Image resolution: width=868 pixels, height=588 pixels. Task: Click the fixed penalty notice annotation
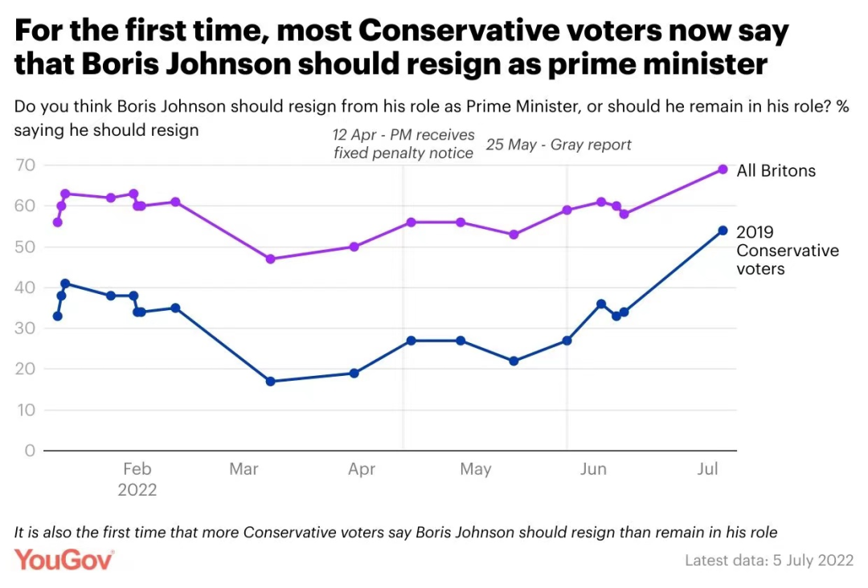click(403, 144)
